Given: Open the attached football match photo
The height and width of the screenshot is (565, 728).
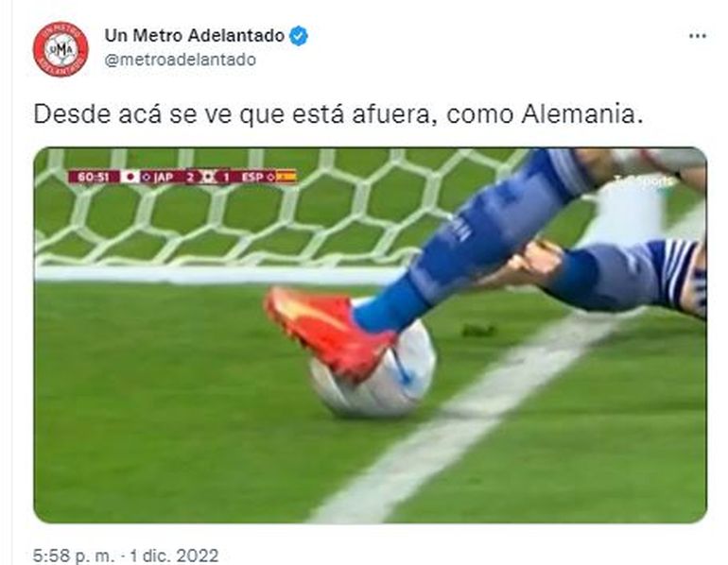Looking at the screenshot, I should pos(370,334).
